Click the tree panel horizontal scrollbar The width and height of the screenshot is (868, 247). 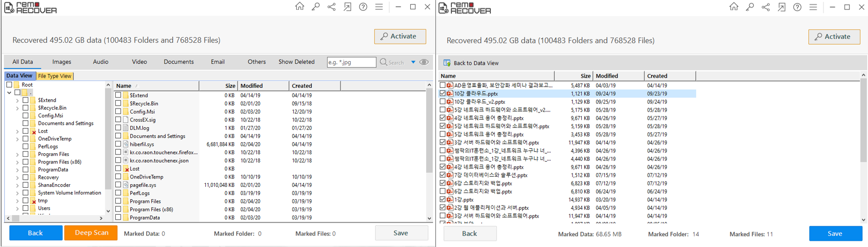(57, 218)
